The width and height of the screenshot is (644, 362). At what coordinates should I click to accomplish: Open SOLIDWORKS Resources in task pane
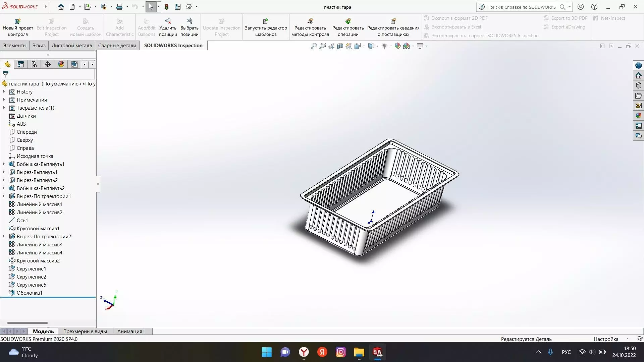click(638, 75)
